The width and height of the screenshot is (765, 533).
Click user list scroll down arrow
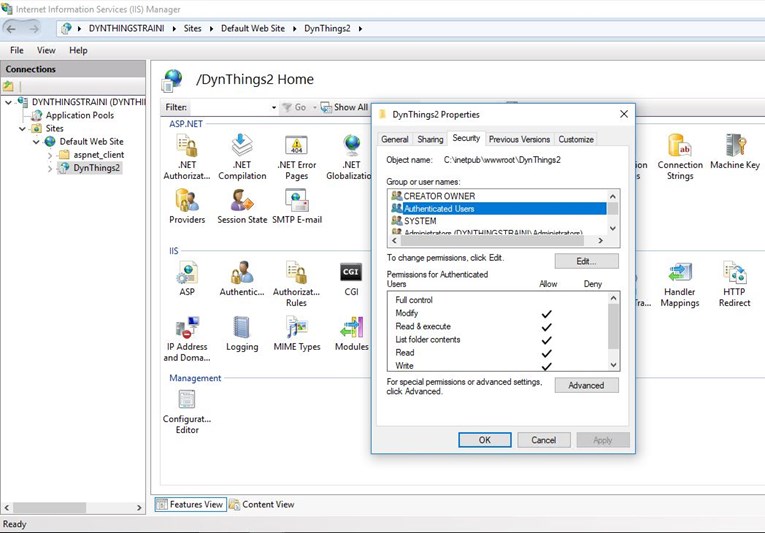click(x=613, y=229)
